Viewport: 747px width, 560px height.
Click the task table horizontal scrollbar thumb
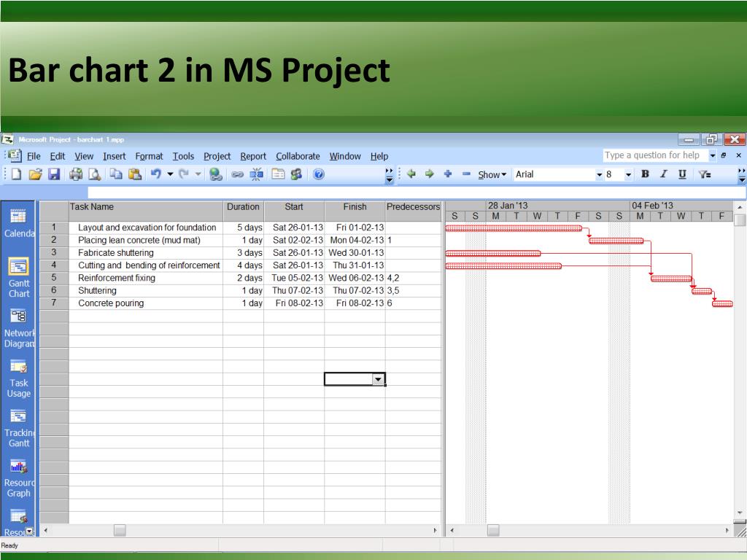(x=120, y=530)
